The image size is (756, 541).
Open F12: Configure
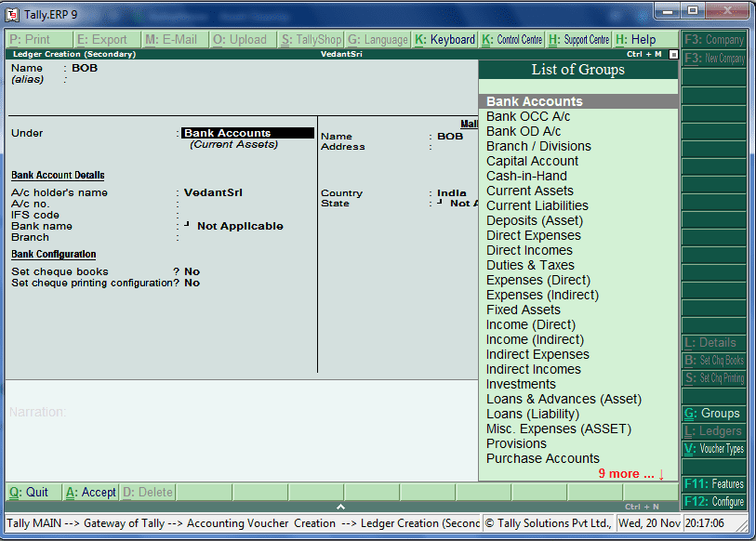tap(714, 502)
